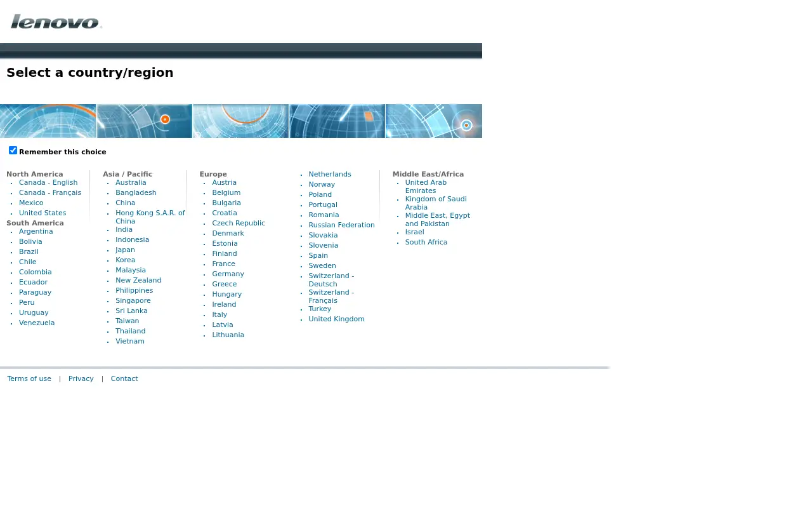This screenshot has height=508, width=812.
Task: Select Middle East, Egypt and Pakistan
Action: (x=438, y=220)
